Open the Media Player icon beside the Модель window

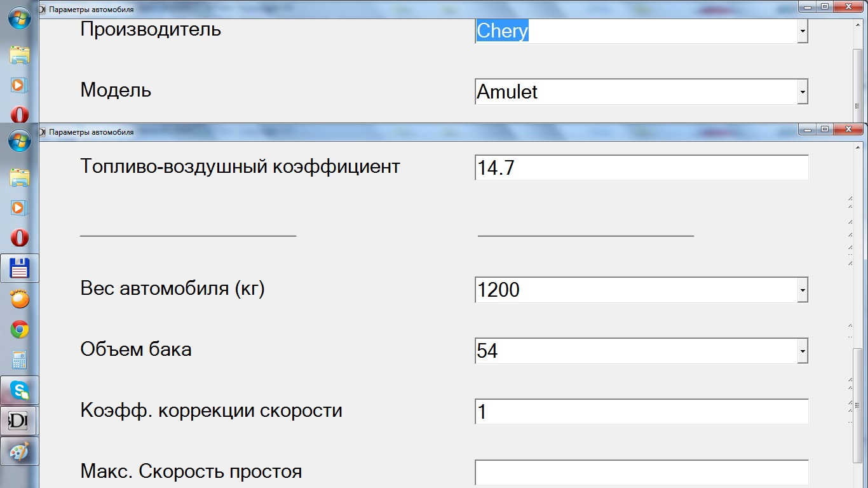tap(20, 85)
